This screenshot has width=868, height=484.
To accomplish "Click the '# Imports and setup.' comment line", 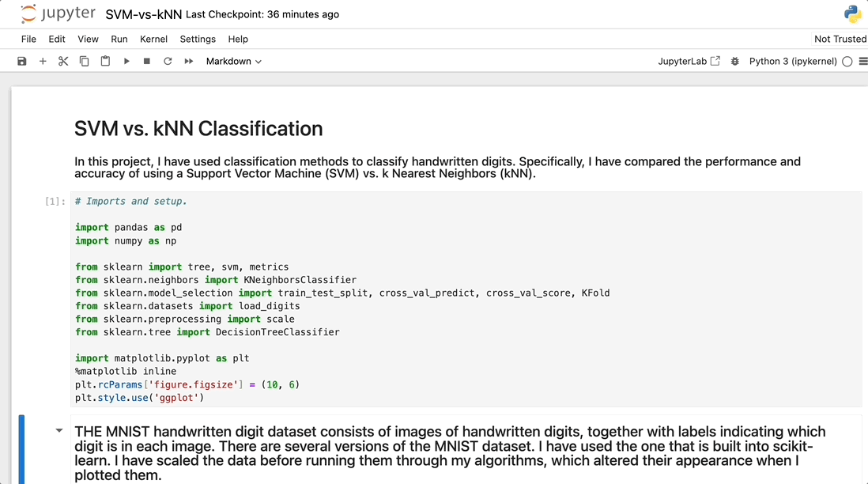I will point(131,202).
